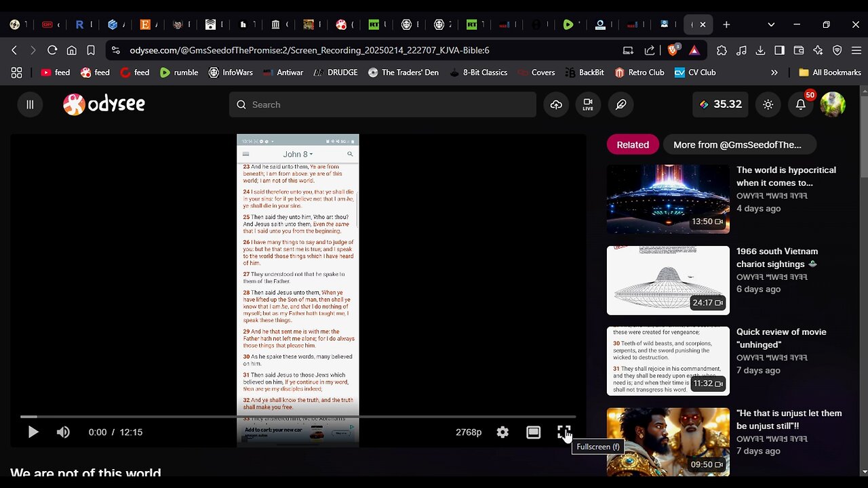Open "The world is hypocritical" video title
868x488 pixels.
pyautogui.click(x=786, y=176)
